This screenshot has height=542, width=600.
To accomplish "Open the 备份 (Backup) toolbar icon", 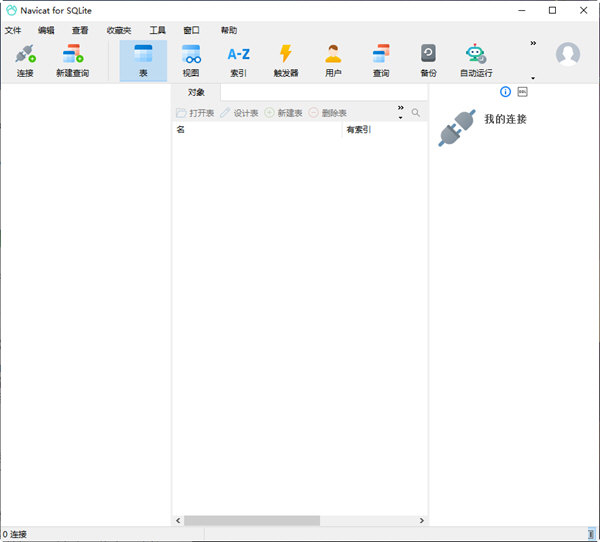I will 428,61.
